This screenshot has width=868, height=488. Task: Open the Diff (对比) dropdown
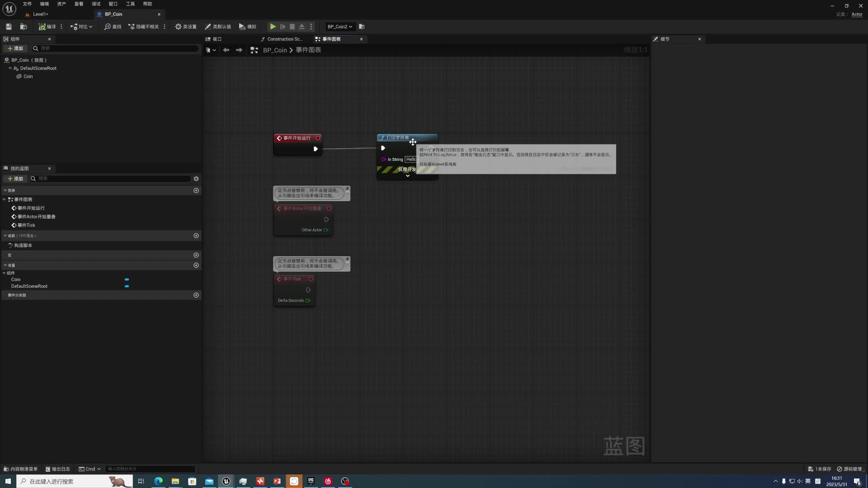point(82,27)
